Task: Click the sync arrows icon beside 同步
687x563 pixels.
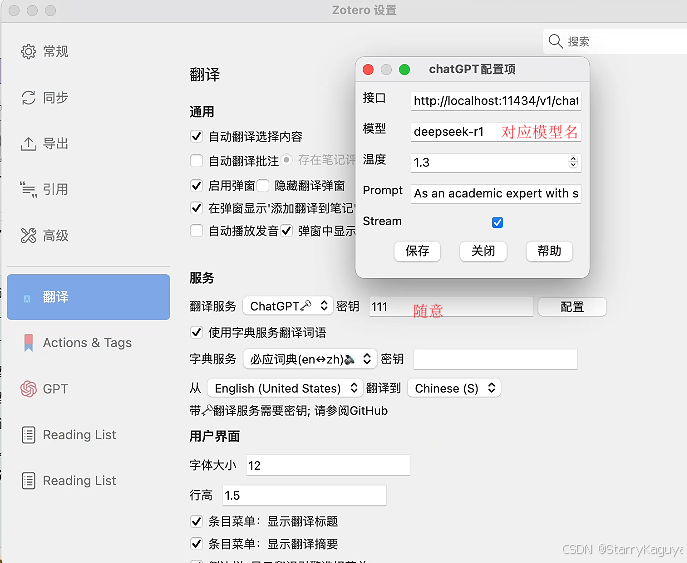Action: [x=28, y=98]
